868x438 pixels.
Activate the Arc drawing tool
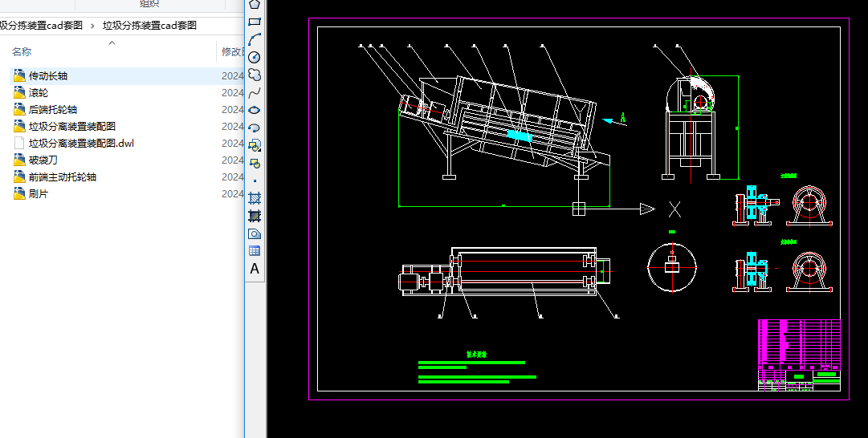(255, 39)
